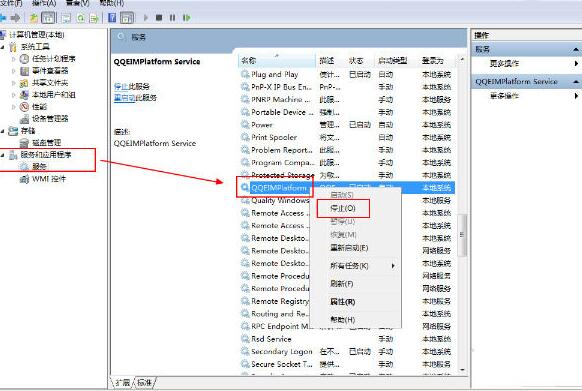The width and height of the screenshot is (582, 391).
Task: Click the 重启动 link for this service
Action: [124, 98]
